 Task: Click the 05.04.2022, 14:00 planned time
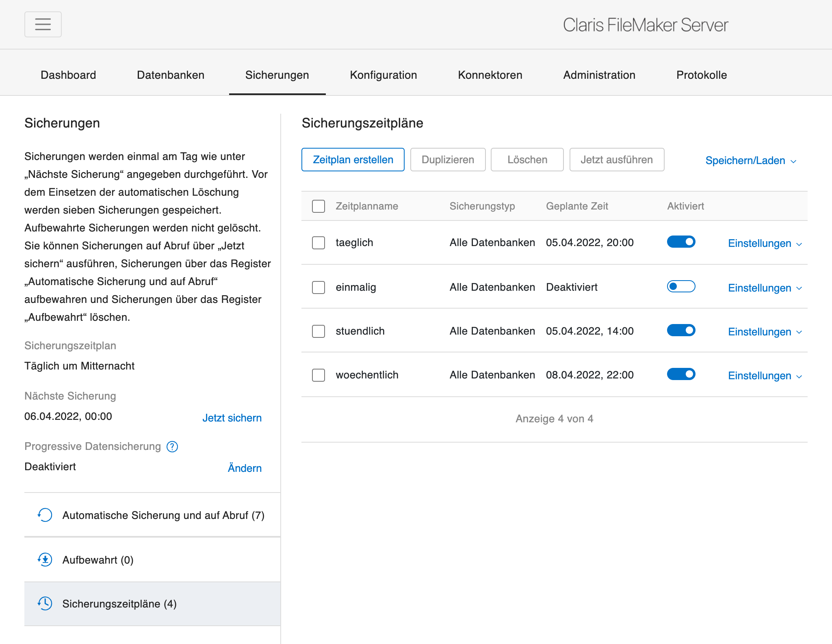pyautogui.click(x=590, y=331)
